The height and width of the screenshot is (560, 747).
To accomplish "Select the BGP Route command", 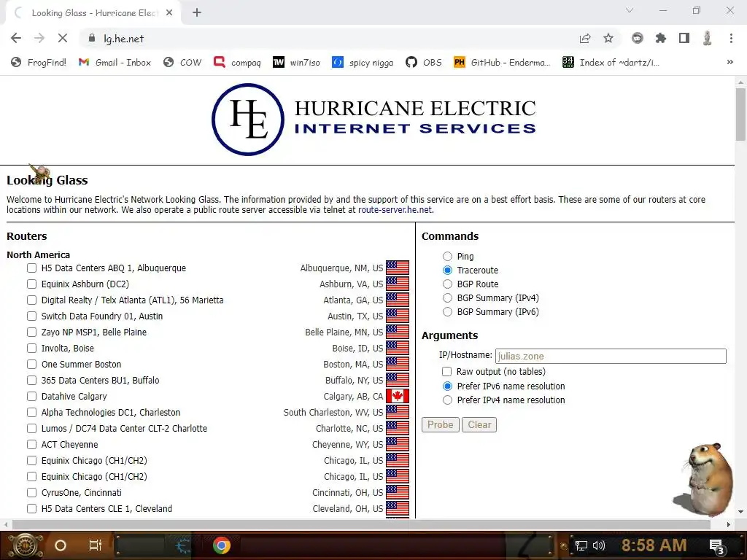I will [x=447, y=284].
